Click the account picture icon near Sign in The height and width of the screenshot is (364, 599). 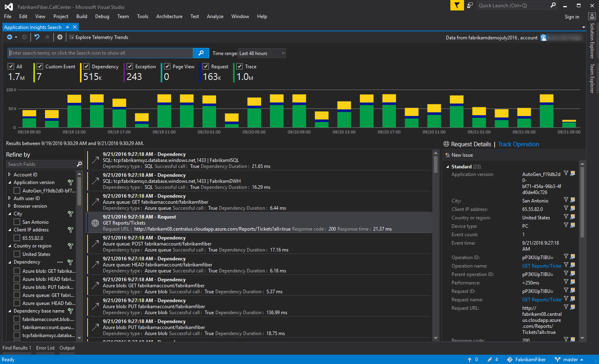click(x=591, y=16)
